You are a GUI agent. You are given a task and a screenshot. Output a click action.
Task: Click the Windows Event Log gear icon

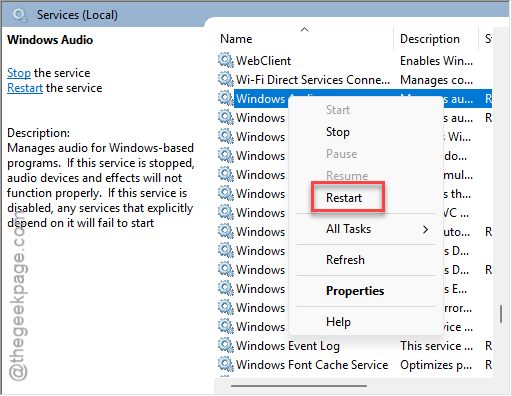pos(226,345)
